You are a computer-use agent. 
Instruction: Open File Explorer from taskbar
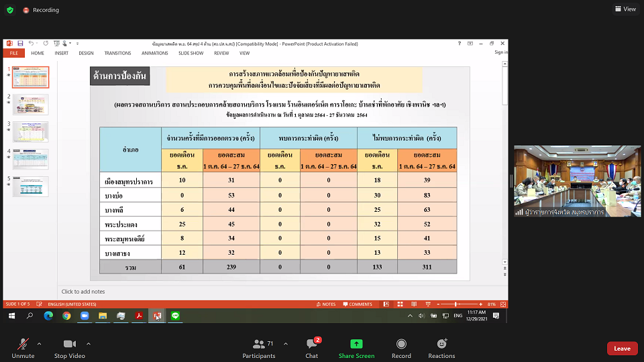point(103,316)
